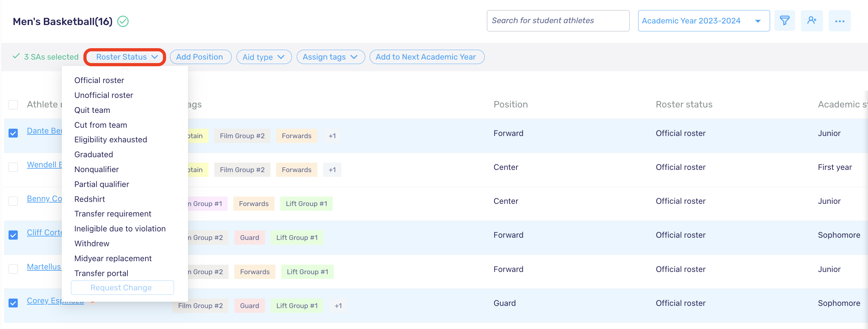Choose Quit team status
Image resolution: width=868 pixels, height=329 pixels.
pyautogui.click(x=92, y=110)
